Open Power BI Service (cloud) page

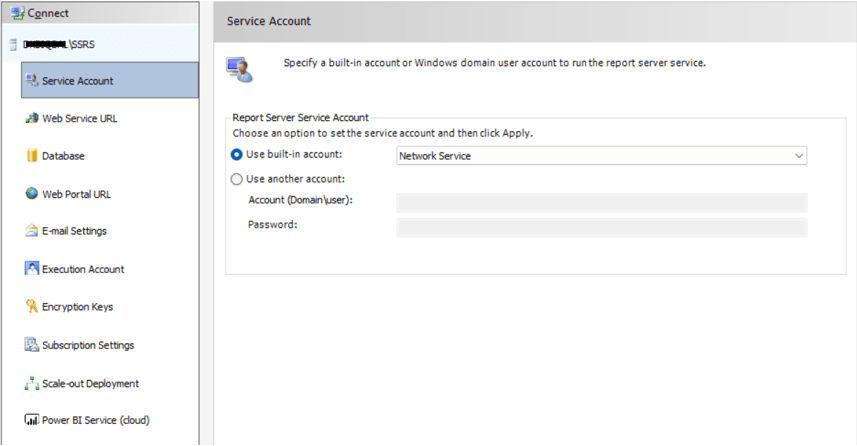(x=96, y=421)
